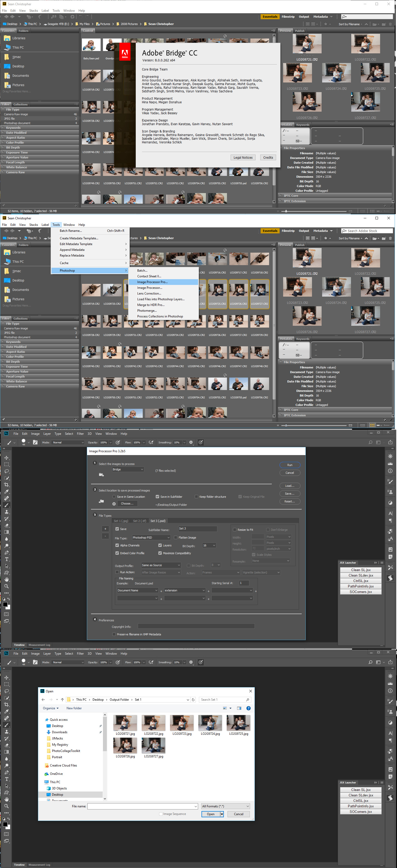Image resolution: width=397 pixels, height=868 pixels.
Task: Open Organize dropdown in Open dialog
Action: 50,708
